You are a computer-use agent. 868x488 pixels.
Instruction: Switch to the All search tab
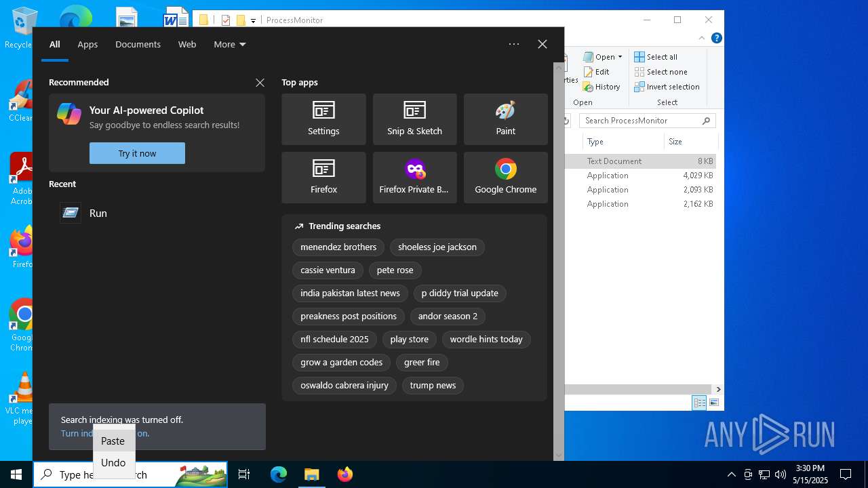click(55, 44)
